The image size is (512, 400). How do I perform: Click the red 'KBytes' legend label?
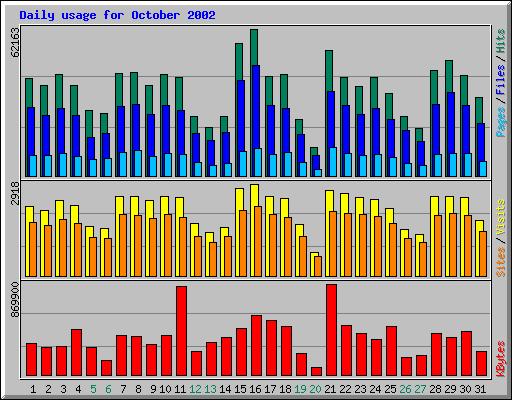pos(501,359)
